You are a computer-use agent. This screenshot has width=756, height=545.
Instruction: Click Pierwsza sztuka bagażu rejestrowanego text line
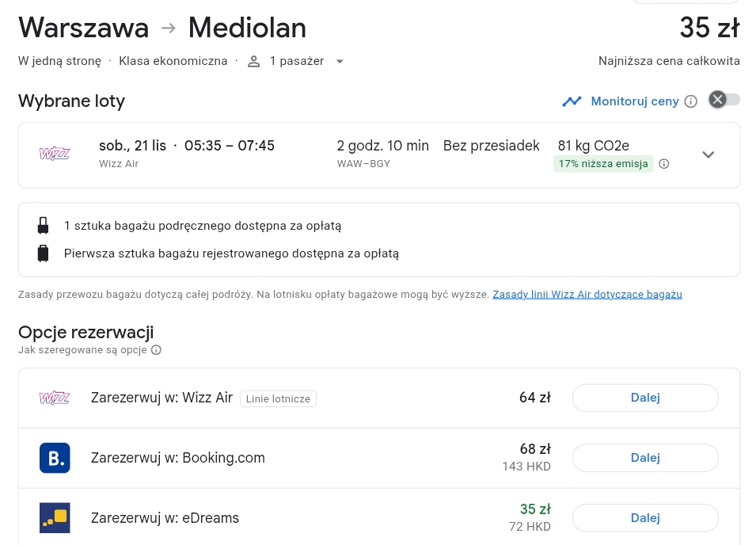[x=231, y=253]
